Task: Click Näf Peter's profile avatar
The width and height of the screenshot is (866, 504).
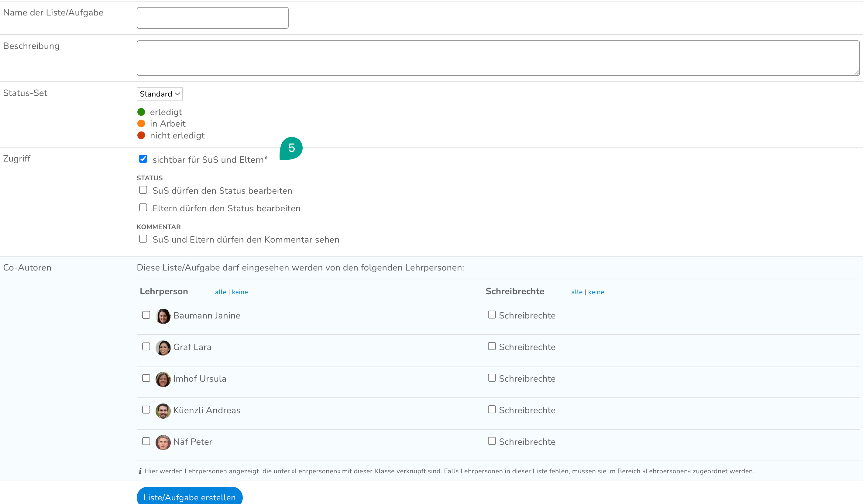Action: (163, 443)
